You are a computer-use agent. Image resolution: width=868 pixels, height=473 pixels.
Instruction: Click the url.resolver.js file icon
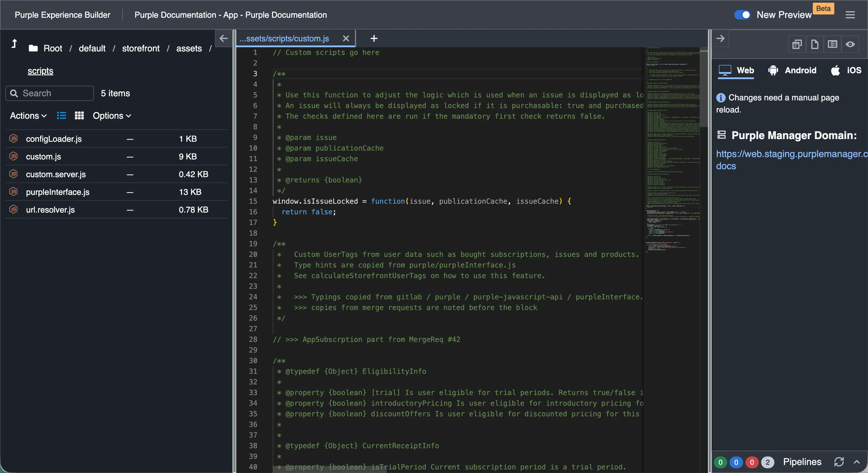(14, 209)
